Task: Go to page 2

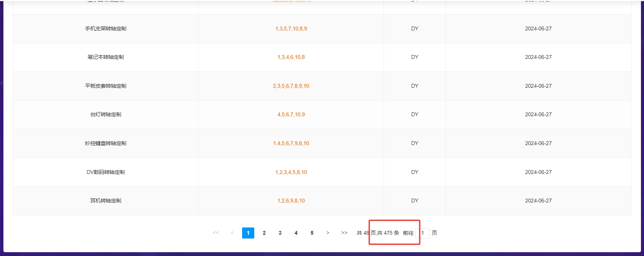Action: (264, 233)
